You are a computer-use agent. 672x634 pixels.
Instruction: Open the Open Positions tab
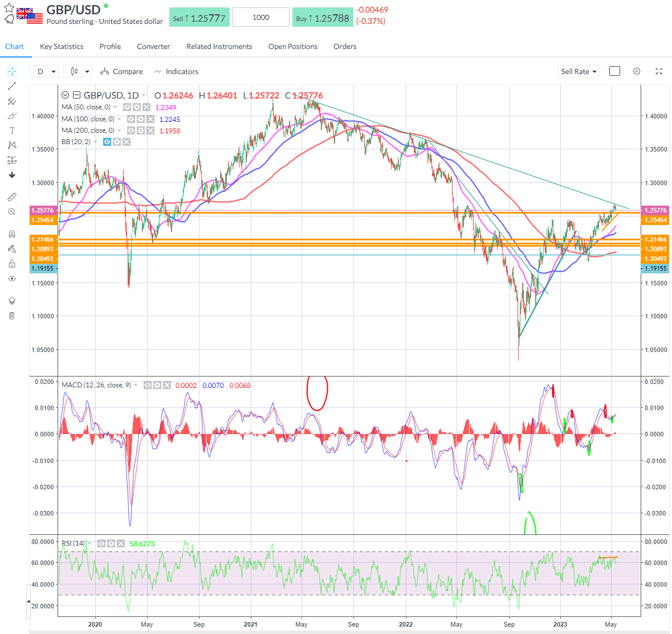(x=293, y=46)
